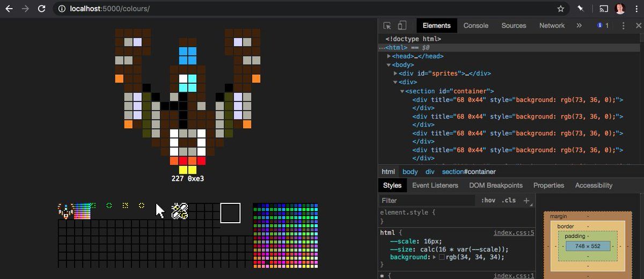Click div in the breadcrumb bar
The width and height of the screenshot is (644, 279).
(x=430, y=172)
